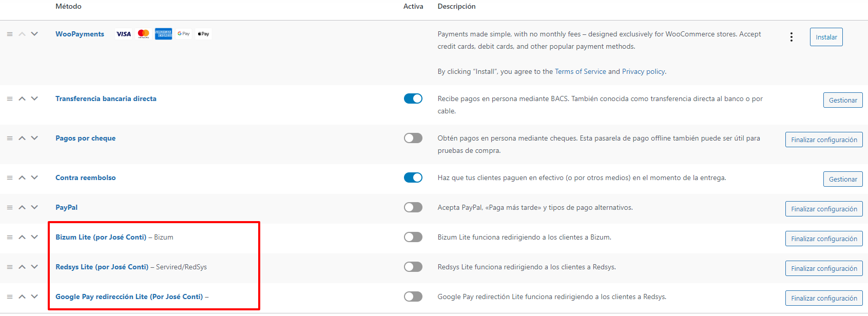The height and width of the screenshot is (316, 868).
Task: Click the Visa logo in WooPayments row
Action: pyautogui.click(x=124, y=34)
